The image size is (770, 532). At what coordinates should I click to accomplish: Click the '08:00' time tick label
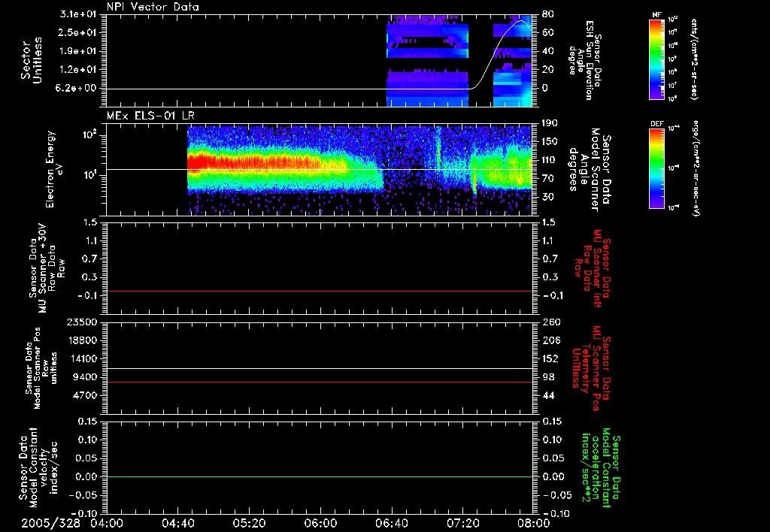pyautogui.click(x=534, y=523)
